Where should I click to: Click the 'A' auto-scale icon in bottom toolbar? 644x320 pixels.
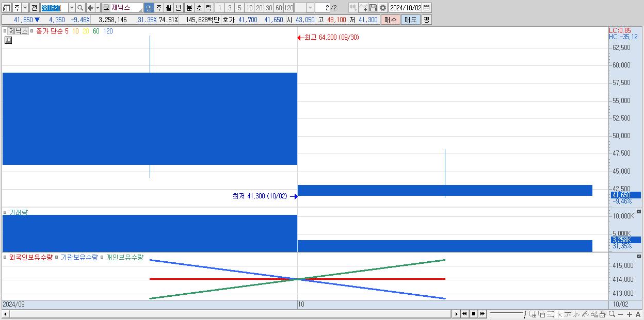[x=638, y=314]
